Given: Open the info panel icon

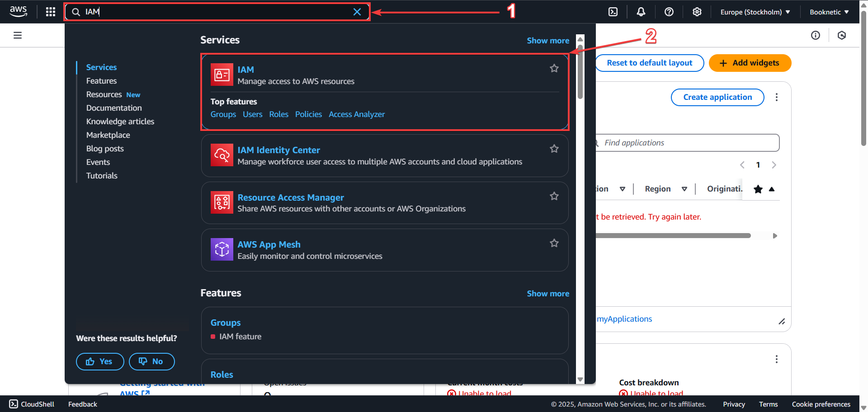Looking at the screenshot, I should click(816, 35).
